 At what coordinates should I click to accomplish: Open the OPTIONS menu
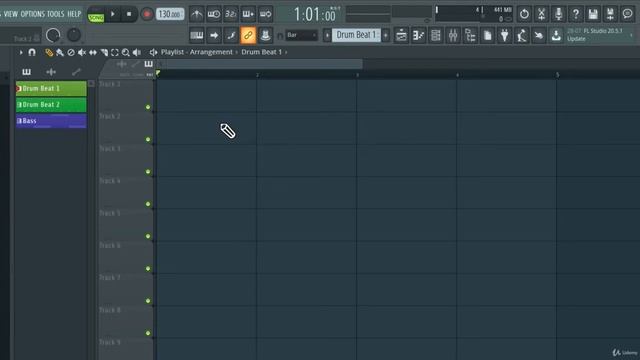tap(33, 14)
